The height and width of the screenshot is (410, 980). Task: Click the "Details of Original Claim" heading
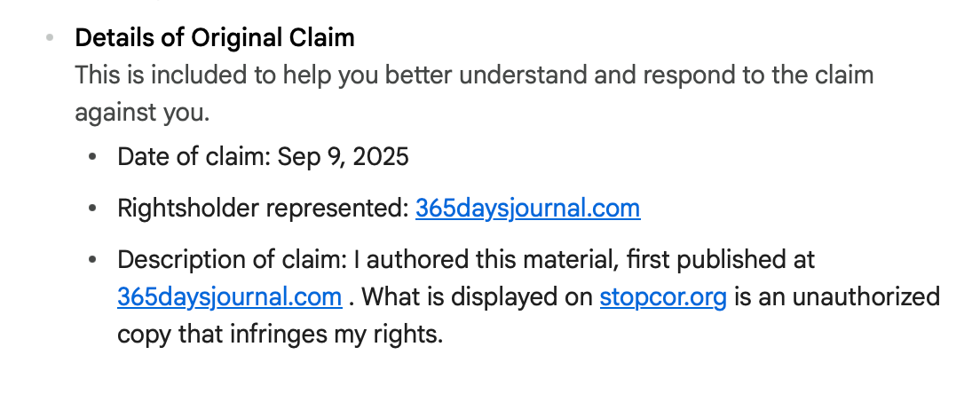[x=215, y=38]
